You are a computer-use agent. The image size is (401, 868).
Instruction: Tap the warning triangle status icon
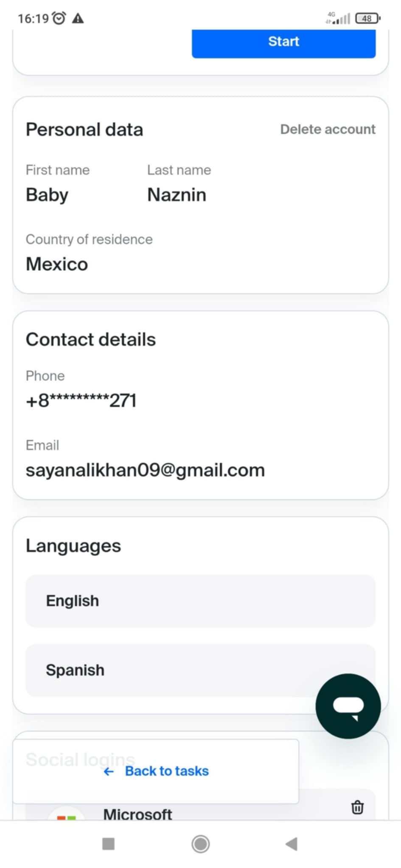[78, 18]
